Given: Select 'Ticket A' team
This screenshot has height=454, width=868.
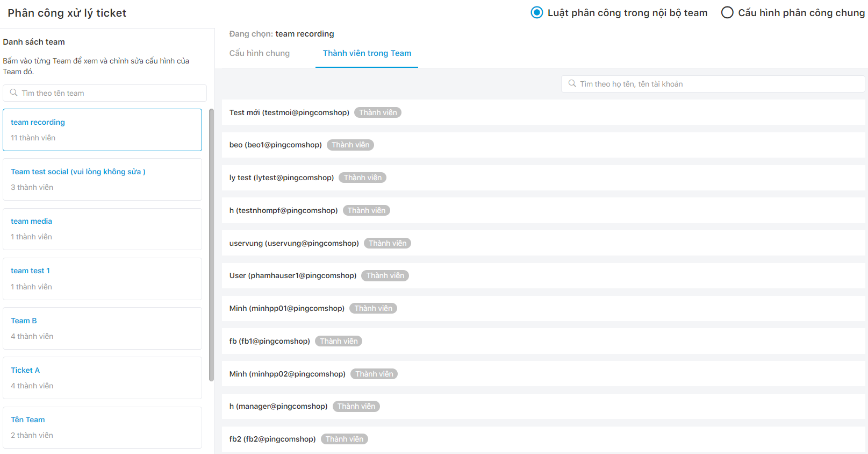Looking at the screenshot, I should coord(102,378).
